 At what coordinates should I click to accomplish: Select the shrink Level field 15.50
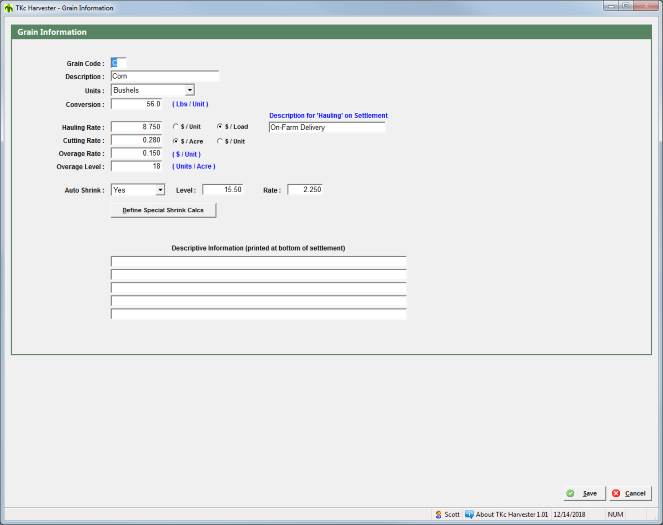tap(222, 189)
